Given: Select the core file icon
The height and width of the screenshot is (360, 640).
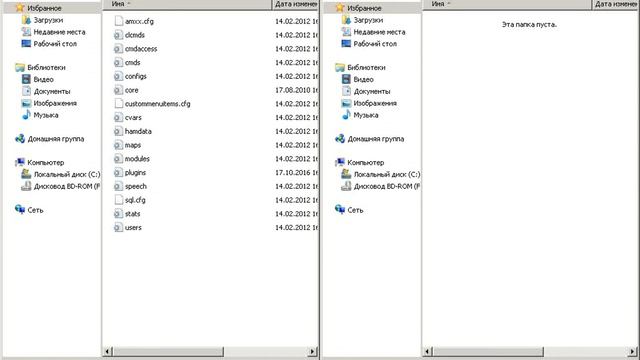Looking at the screenshot, I should (118, 90).
